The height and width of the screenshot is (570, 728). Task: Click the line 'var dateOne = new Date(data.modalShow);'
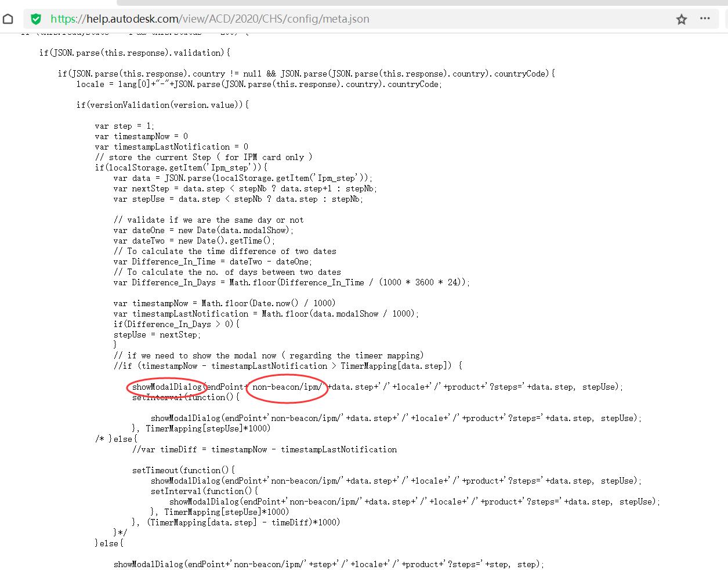coord(204,230)
